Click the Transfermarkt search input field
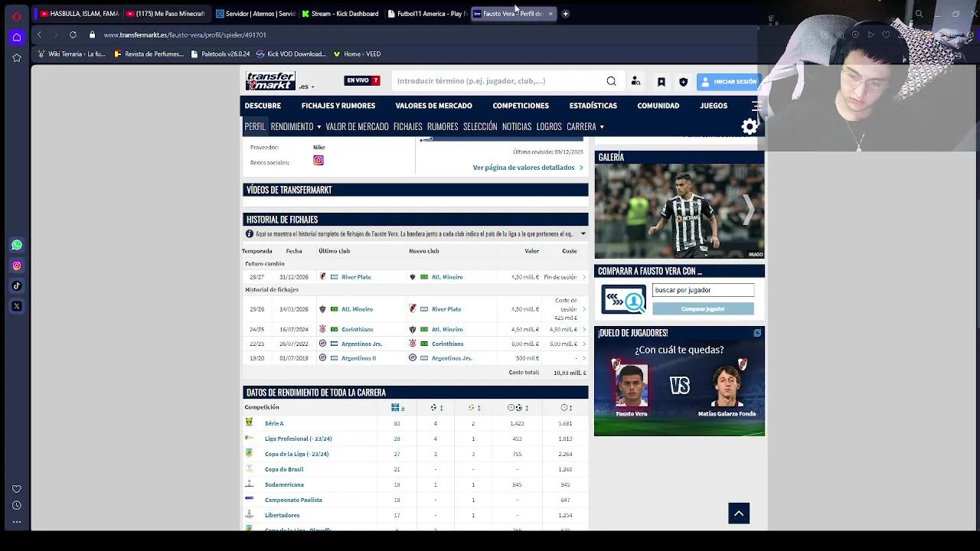 [498, 81]
